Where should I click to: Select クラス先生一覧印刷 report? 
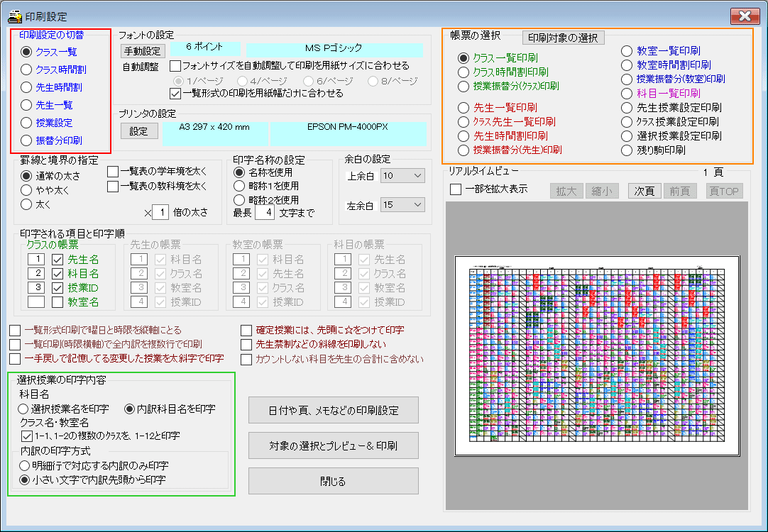463,122
